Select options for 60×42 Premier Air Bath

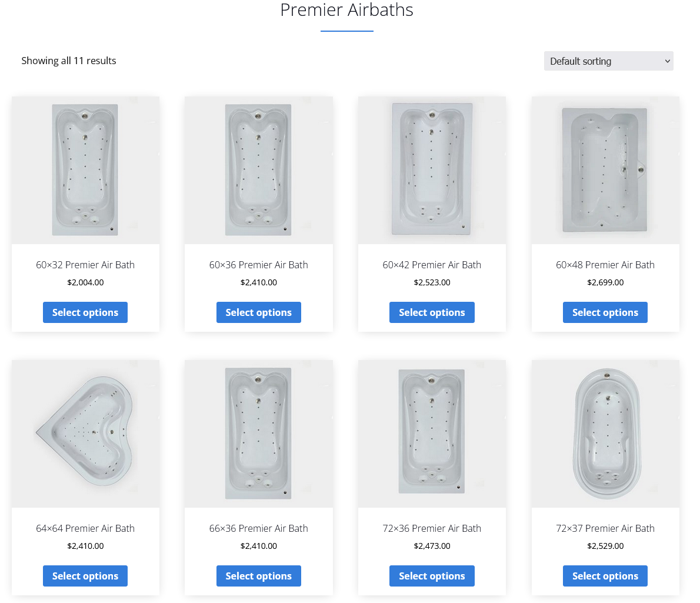click(x=432, y=312)
